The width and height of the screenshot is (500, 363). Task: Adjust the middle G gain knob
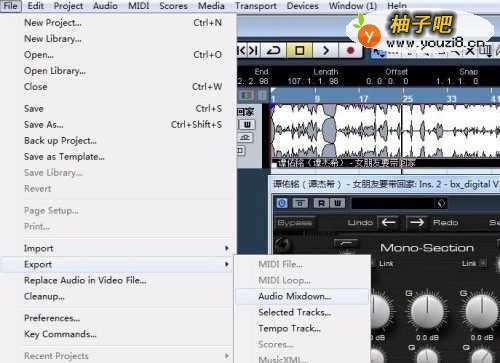pyautogui.click(x=427, y=311)
